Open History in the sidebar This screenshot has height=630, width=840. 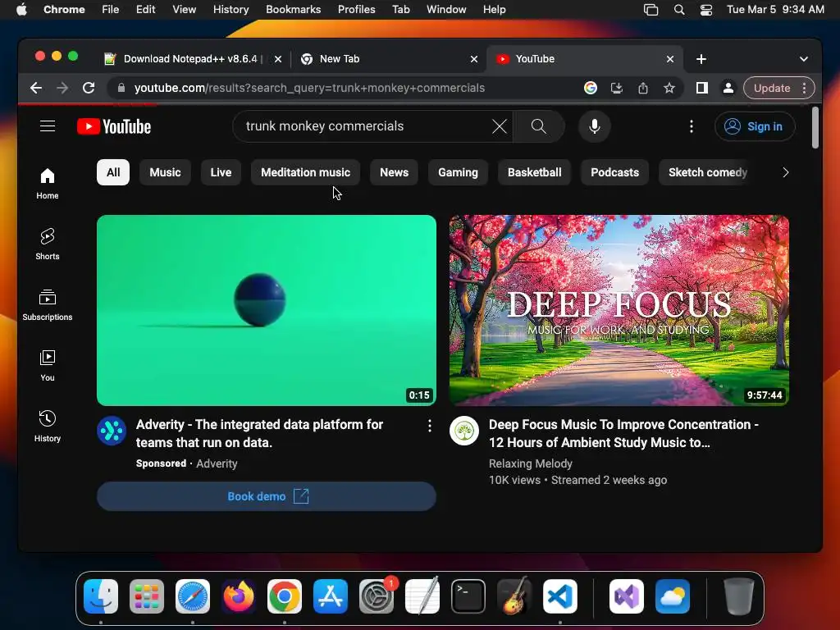coord(48,427)
